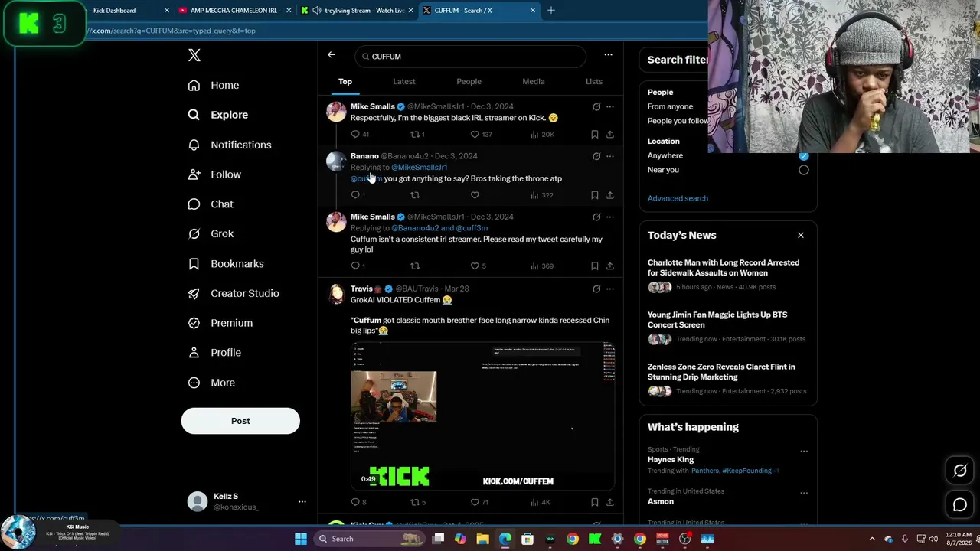Switch to the Lists tab
980x551 pixels.
click(594, 81)
